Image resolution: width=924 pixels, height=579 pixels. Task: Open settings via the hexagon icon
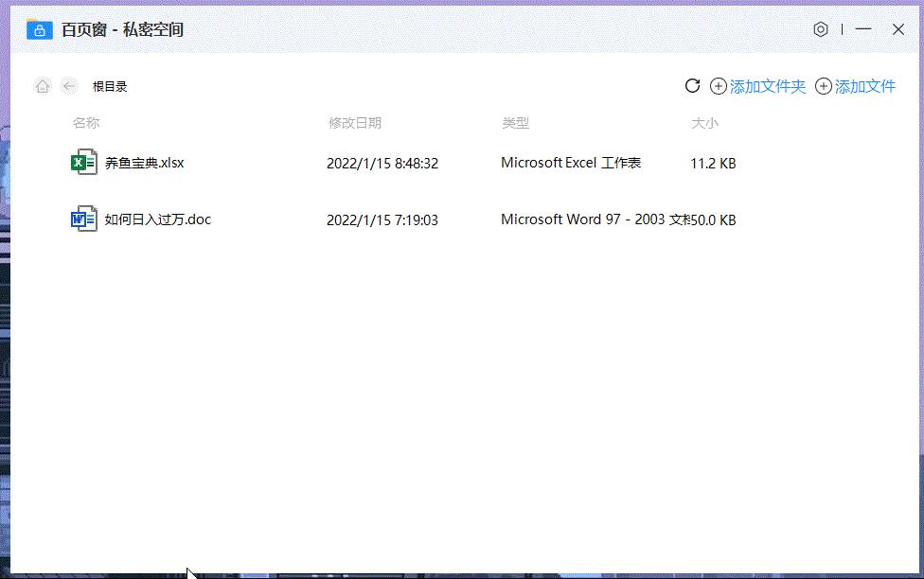click(x=820, y=29)
